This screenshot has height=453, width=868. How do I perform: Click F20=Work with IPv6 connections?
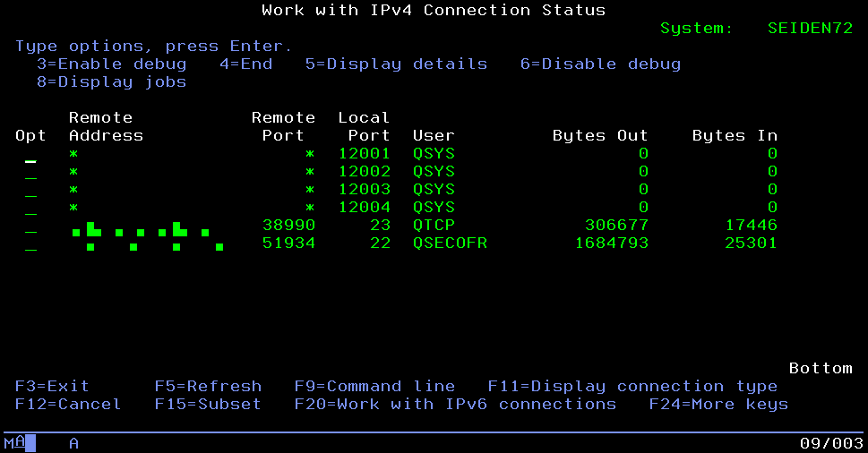pos(456,405)
